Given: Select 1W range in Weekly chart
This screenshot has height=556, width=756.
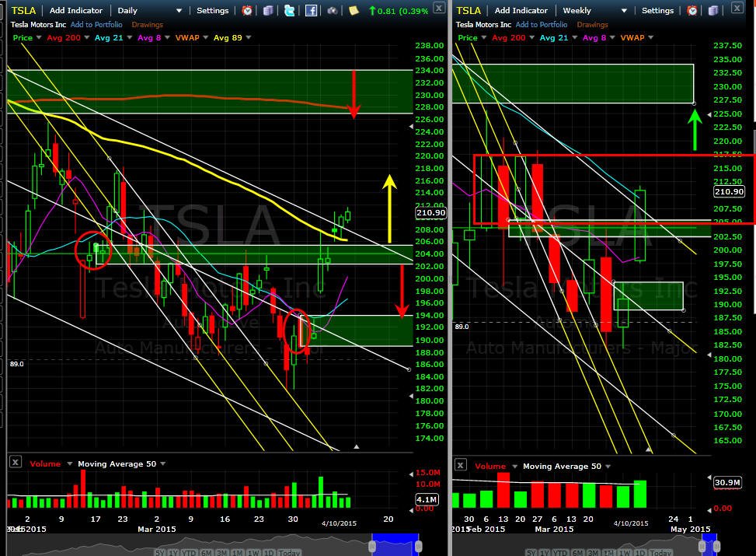Looking at the screenshot, I should pos(625,553).
